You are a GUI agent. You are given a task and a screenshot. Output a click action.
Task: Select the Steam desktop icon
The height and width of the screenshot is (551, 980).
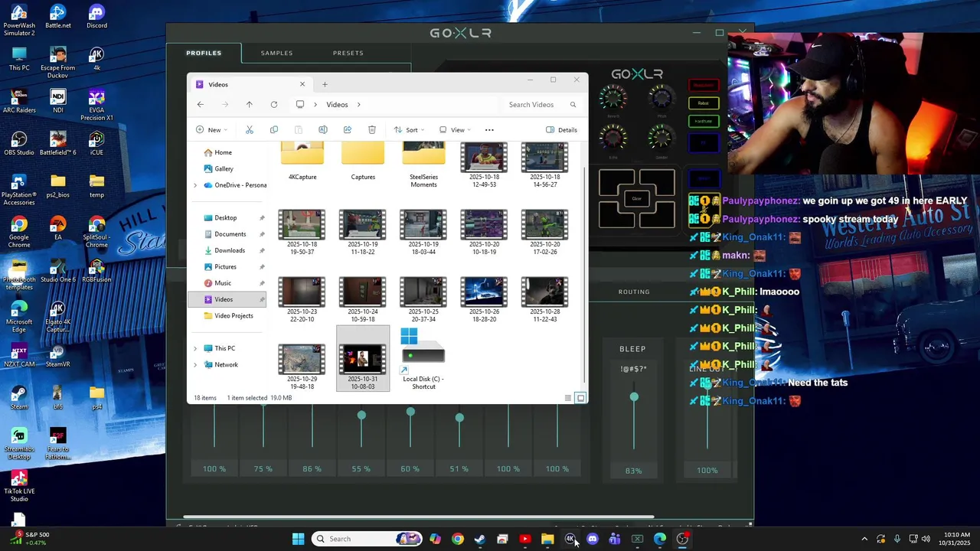click(19, 397)
